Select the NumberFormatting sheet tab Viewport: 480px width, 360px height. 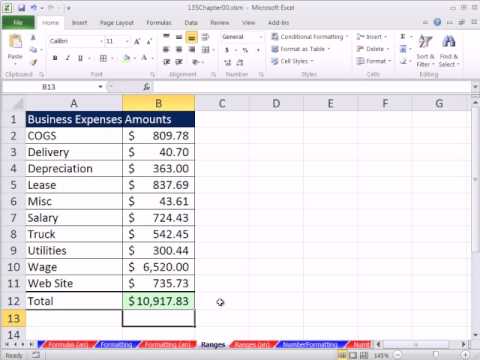tap(310, 345)
